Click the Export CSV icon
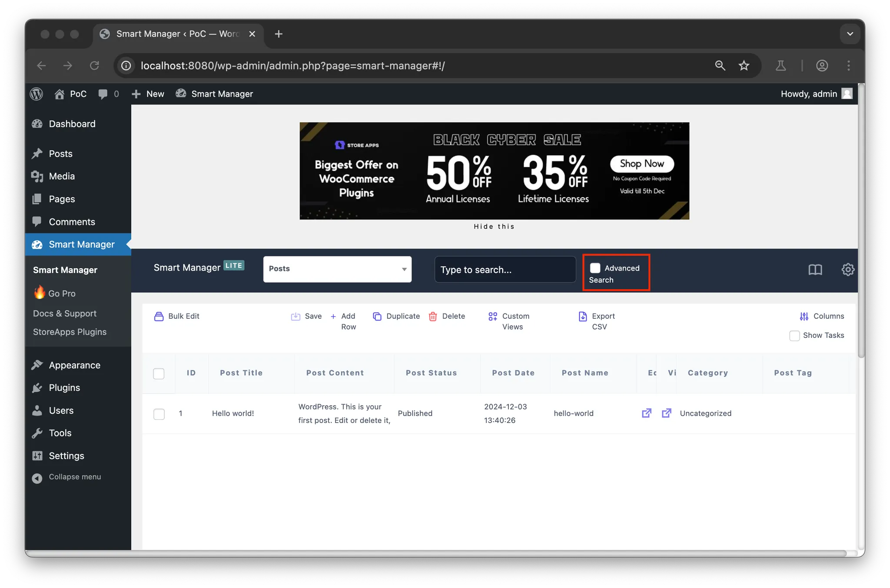The image size is (890, 588). (583, 316)
